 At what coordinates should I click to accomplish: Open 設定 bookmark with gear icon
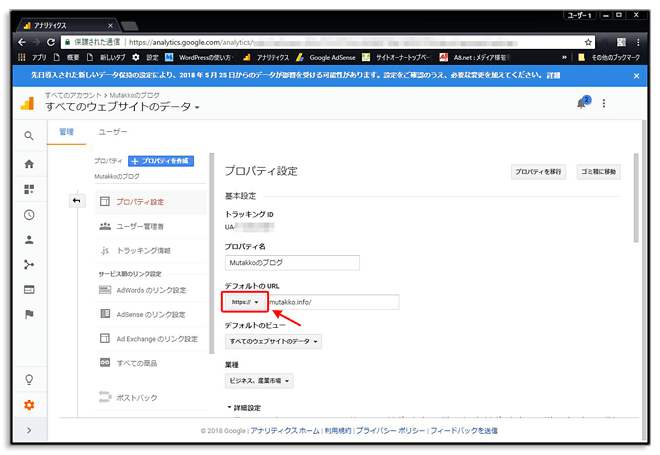pos(145,57)
